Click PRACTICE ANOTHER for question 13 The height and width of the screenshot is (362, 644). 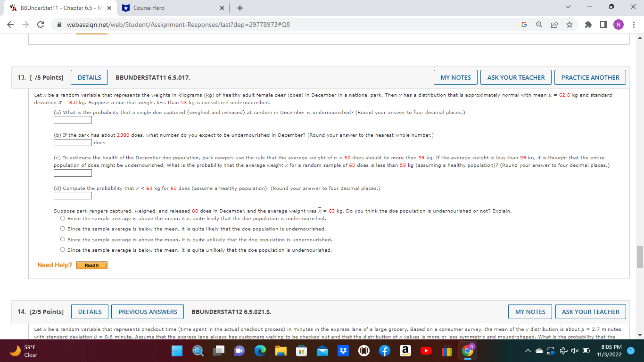pos(590,77)
